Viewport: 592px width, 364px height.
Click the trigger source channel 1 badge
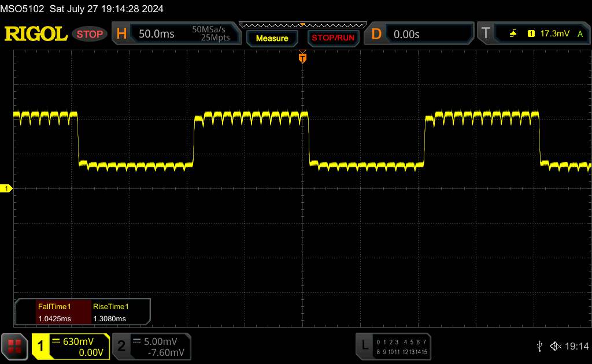531,34
